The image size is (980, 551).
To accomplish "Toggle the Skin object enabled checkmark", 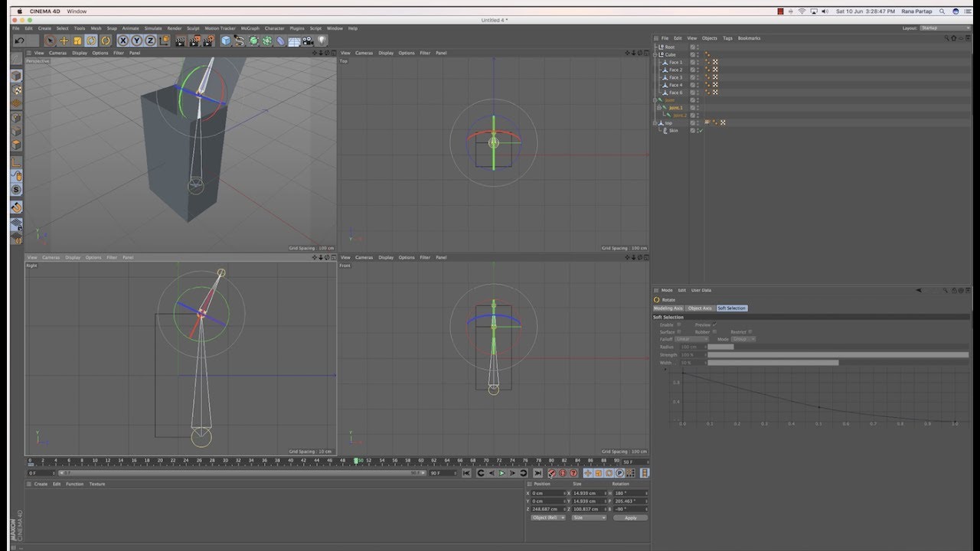I will click(x=701, y=131).
